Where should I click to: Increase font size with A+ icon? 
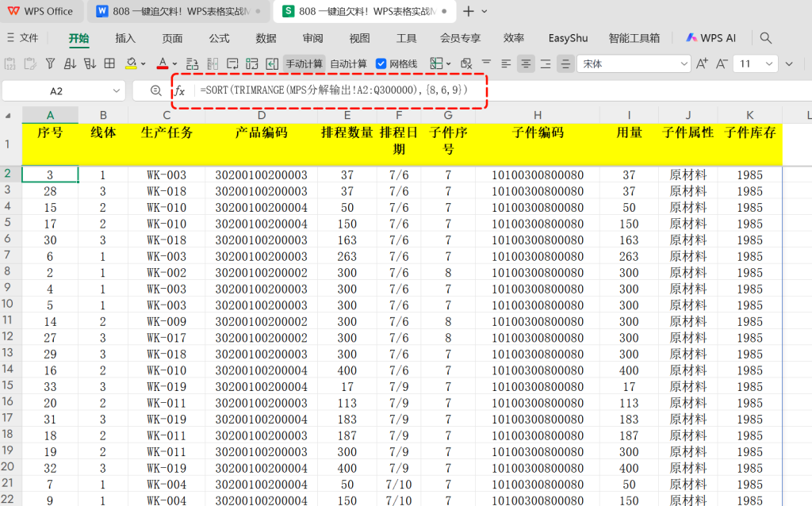point(702,63)
